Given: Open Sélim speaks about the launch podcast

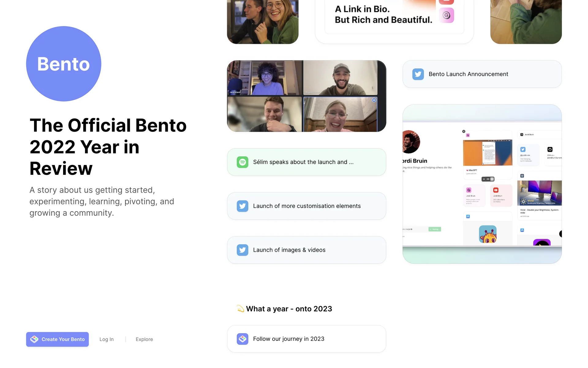Looking at the screenshot, I should [x=303, y=162].
